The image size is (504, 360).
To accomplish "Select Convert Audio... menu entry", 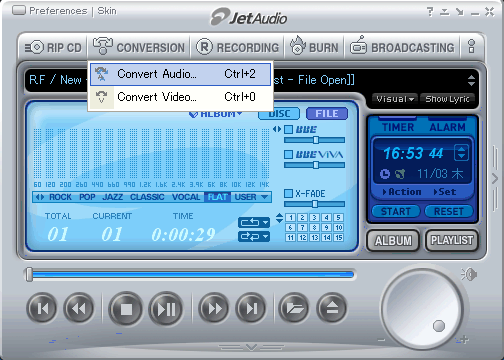I will point(180,74).
